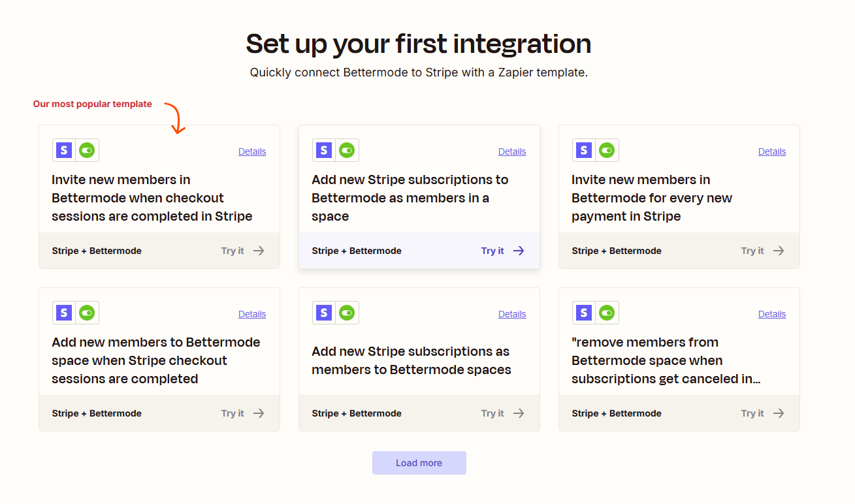
Task: Click 'Try it' on 'Add new Stripe subscriptions to Bettermode' card
Action: tap(492, 251)
